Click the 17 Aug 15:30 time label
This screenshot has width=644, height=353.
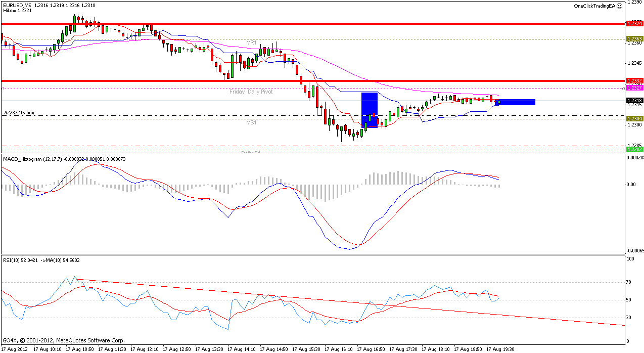(x=306, y=349)
